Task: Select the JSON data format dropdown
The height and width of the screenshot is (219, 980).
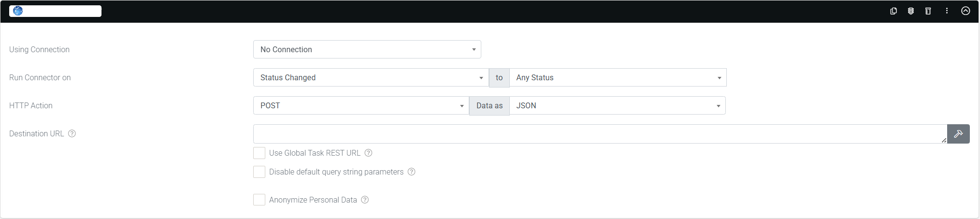Action: click(618, 105)
